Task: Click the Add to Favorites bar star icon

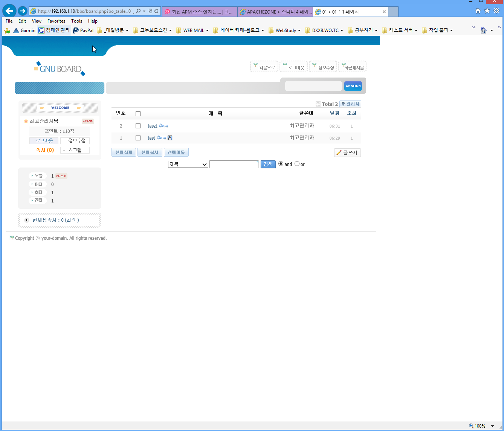Action: (7, 30)
